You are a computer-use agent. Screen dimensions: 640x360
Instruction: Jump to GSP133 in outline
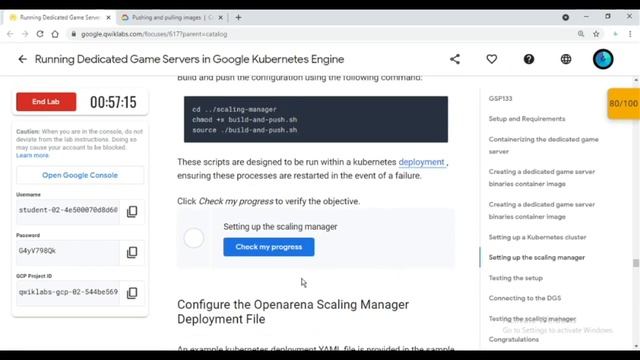point(500,98)
